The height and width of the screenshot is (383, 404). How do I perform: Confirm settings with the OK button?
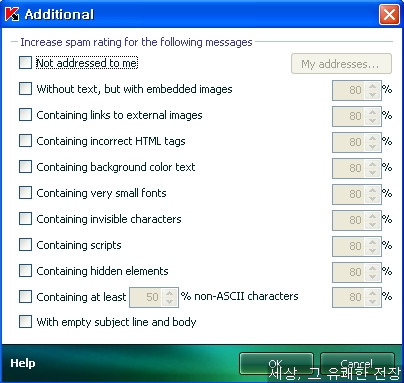276,364
